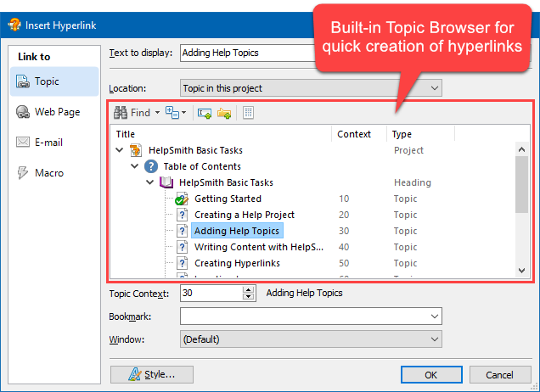The height and width of the screenshot is (392, 540).
Task: Click context value 40 in the list
Action: coord(344,247)
